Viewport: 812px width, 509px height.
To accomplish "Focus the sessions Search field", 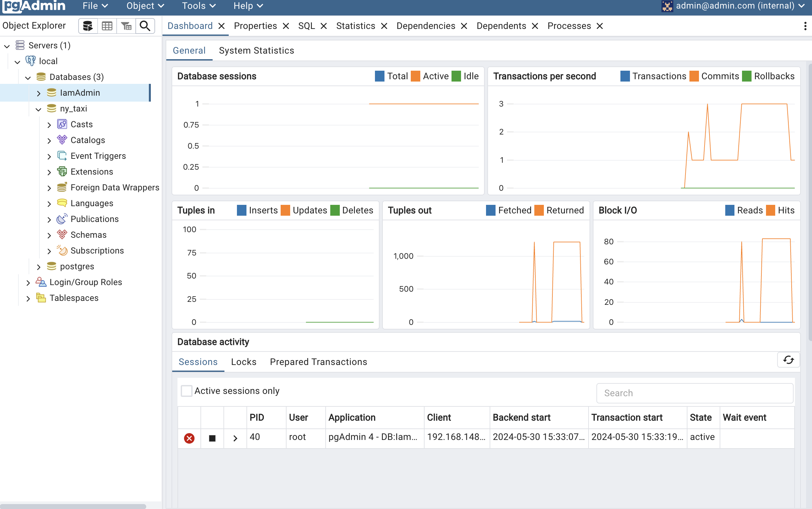I will coord(695,393).
